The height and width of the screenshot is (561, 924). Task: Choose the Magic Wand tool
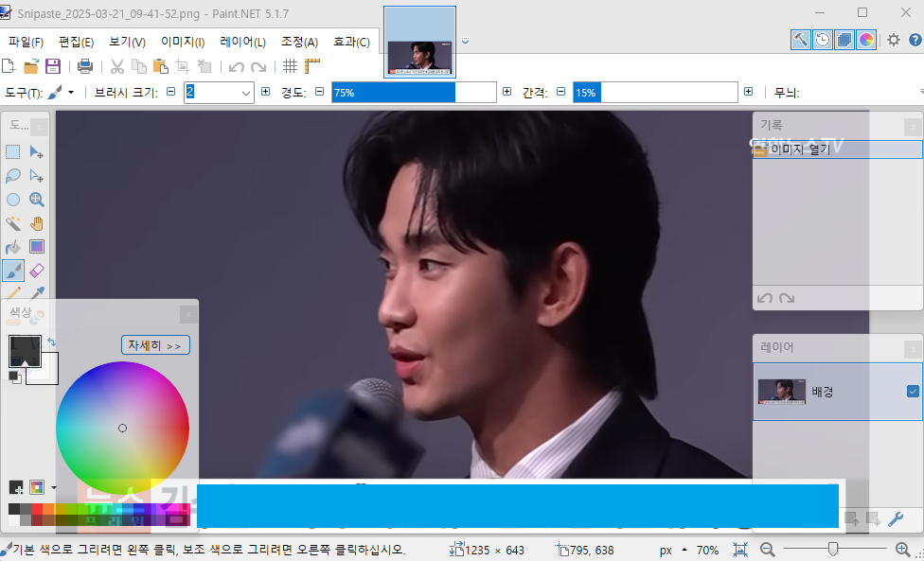coord(13,223)
